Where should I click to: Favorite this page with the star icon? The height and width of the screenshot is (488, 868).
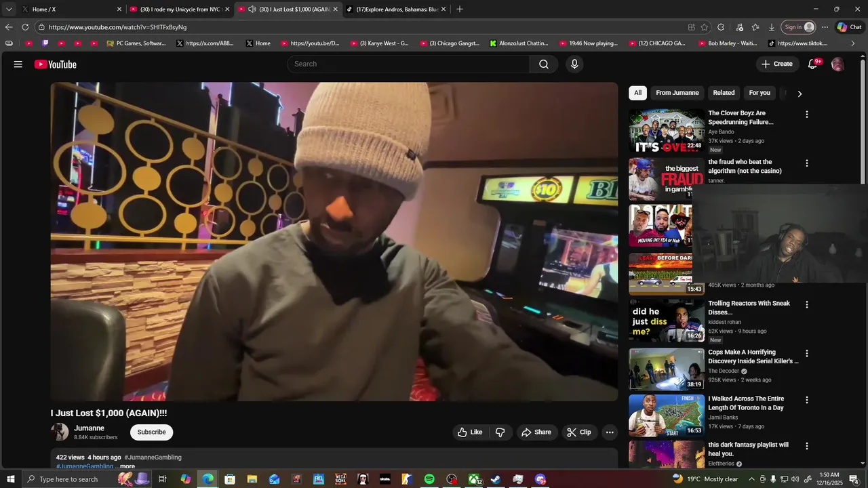point(705,27)
